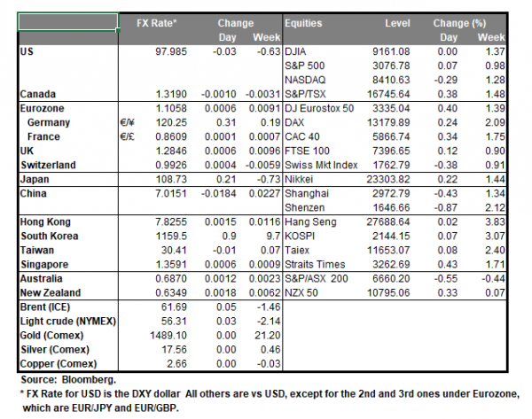Select the empty highlighted top-left cell
This screenshot has height=419, width=532.
point(66,21)
